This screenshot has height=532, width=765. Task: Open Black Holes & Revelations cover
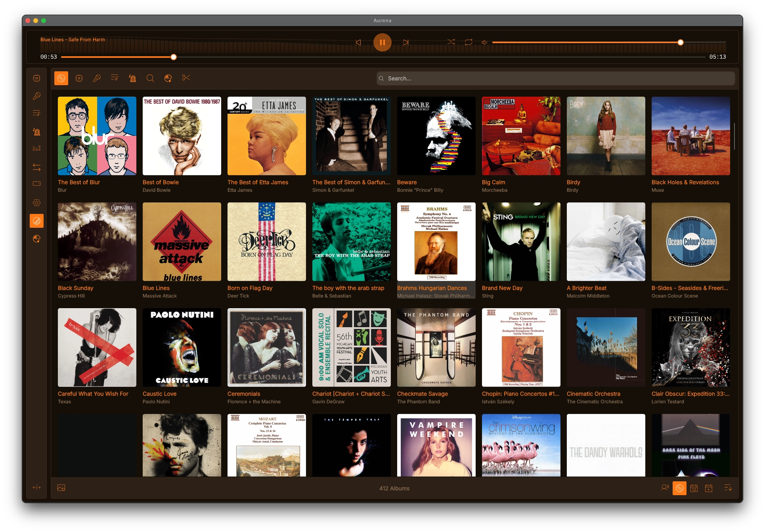691,136
